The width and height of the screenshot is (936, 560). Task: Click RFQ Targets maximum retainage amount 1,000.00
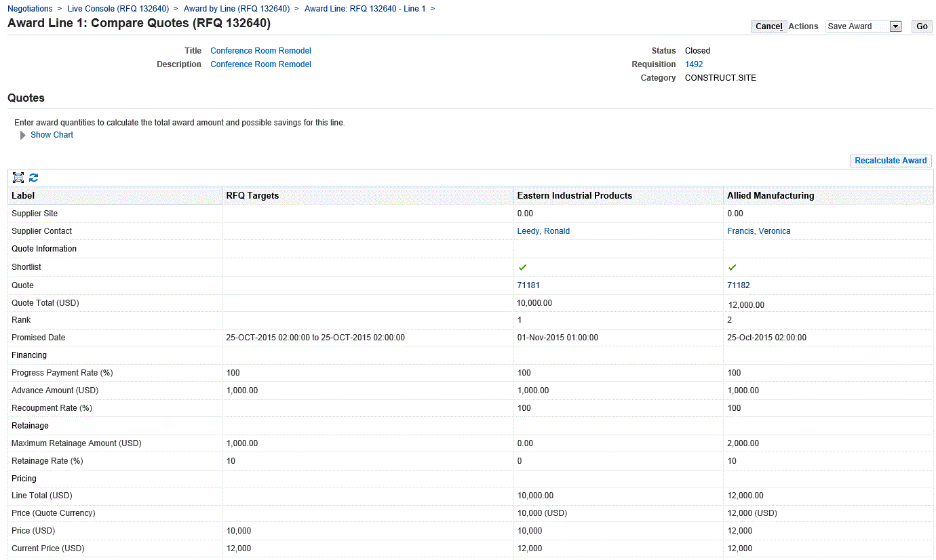[x=242, y=443]
